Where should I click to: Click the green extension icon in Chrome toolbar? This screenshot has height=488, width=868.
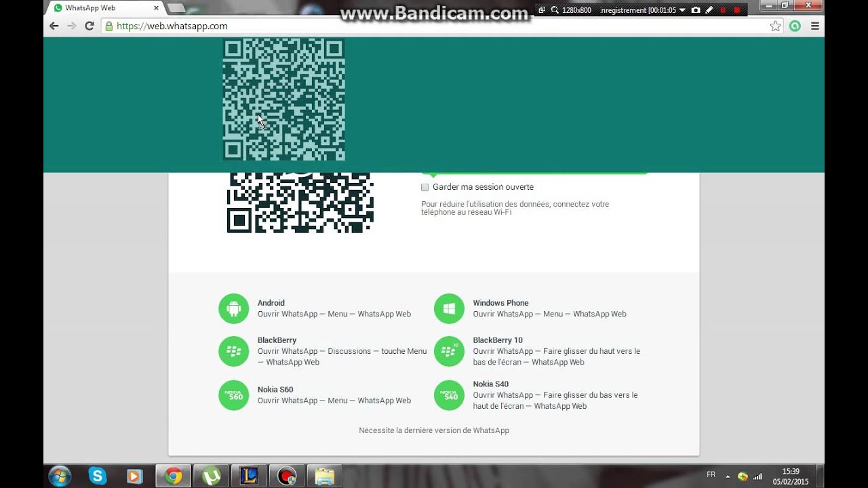[x=795, y=26]
